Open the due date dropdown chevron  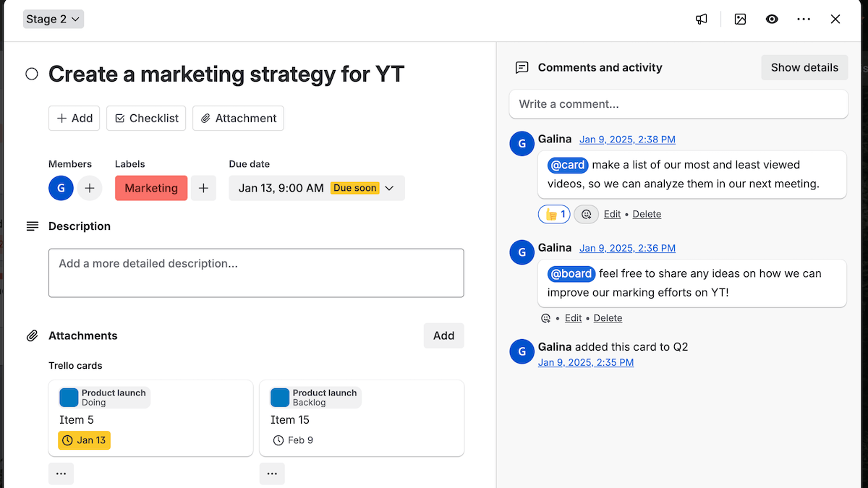click(x=389, y=188)
